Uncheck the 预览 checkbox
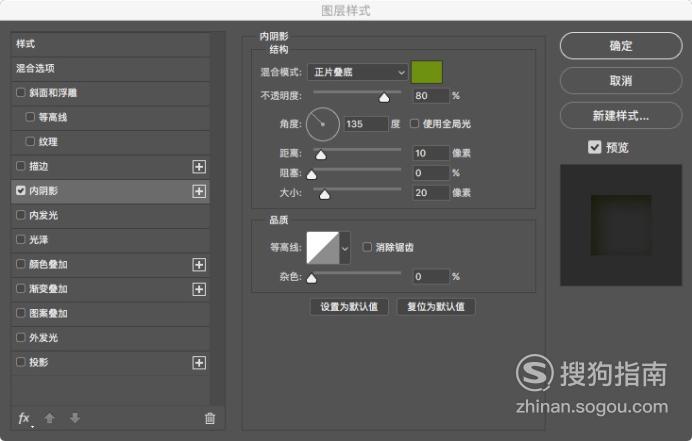Screen dimensions: 692x441 pos(594,147)
